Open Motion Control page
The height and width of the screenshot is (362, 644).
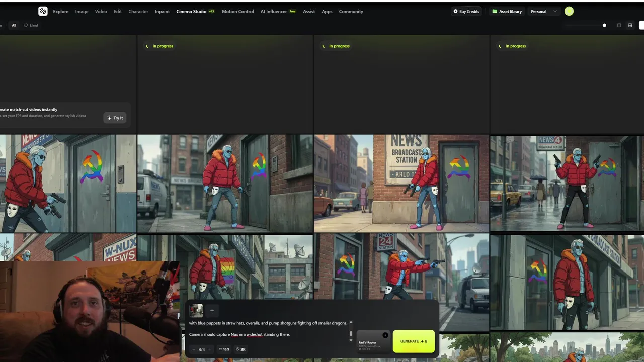point(237,11)
